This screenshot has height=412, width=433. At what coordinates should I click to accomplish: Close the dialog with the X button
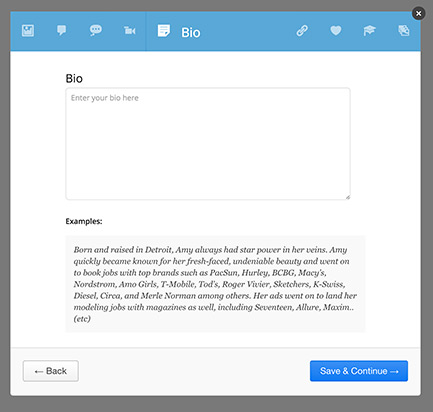coord(419,13)
